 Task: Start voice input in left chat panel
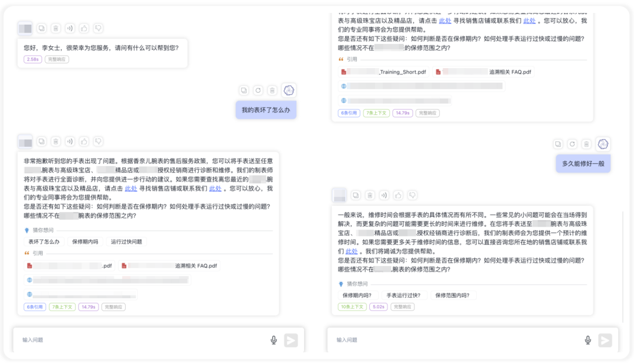[274, 340]
